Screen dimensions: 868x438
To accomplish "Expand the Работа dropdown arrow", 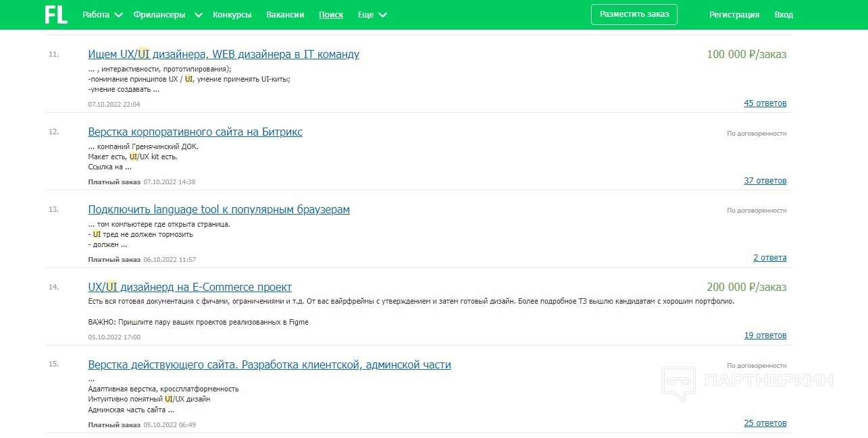I will [x=119, y=15].
